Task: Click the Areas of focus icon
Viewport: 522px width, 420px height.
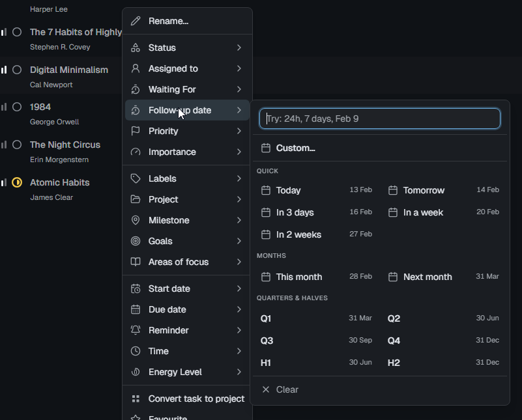Action: point(136,262)
